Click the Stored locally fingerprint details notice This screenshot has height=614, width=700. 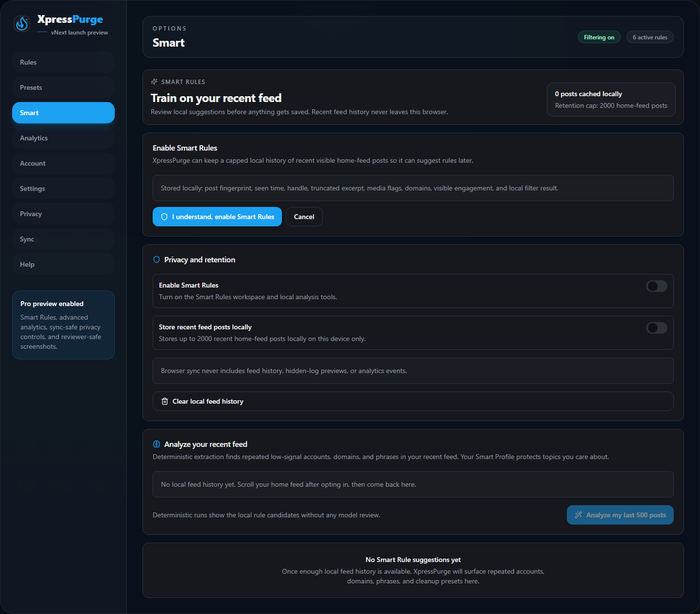pyautogui.click(x=413, y=188)
